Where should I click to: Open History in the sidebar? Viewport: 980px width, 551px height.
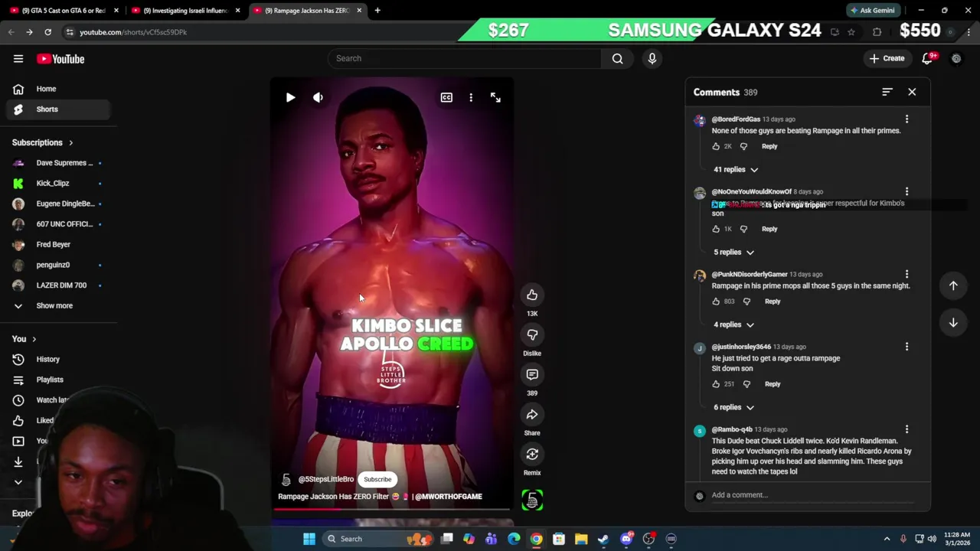coord(58,360)
